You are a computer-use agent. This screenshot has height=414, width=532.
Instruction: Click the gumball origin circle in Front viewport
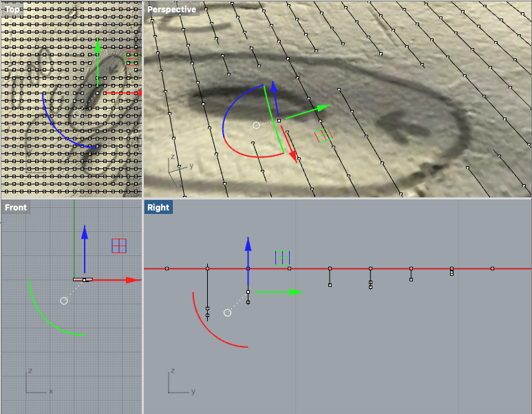coord(64,301)
